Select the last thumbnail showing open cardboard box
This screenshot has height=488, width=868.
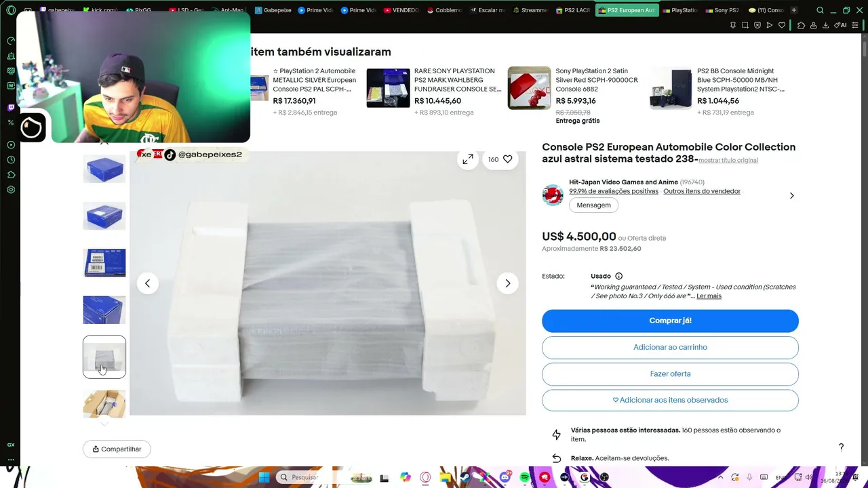click(x=104, y=404)
